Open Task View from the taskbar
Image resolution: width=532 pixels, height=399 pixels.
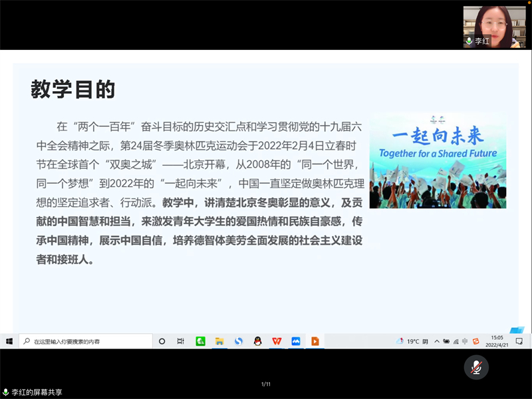(x=180, y=341)
